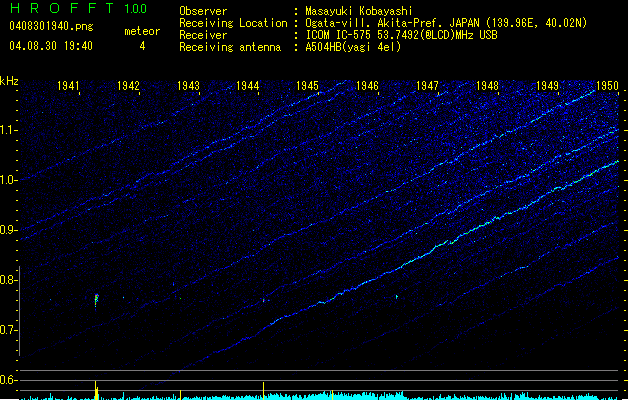Viewport: 629px width, 400px height.
Task: Click the 0.6 kHz frequency label
Action: click(9, 380)
